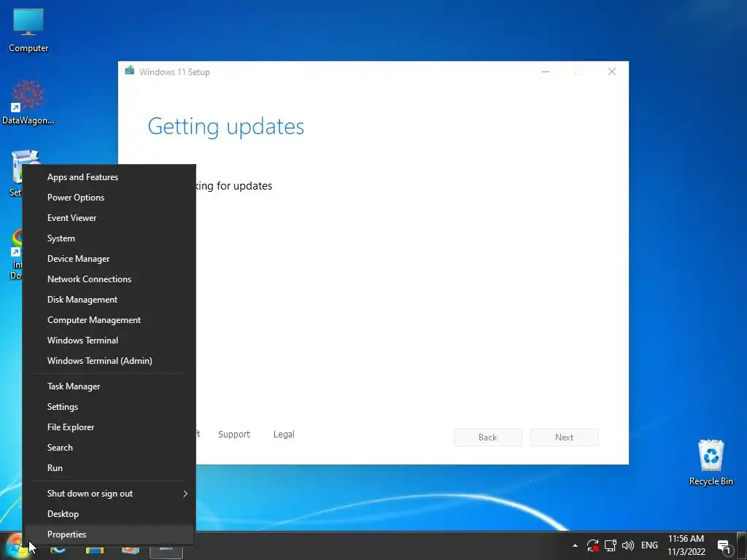Open Disk Management
The height and width of the screenshot is (560, 747).
coord(109,300)
